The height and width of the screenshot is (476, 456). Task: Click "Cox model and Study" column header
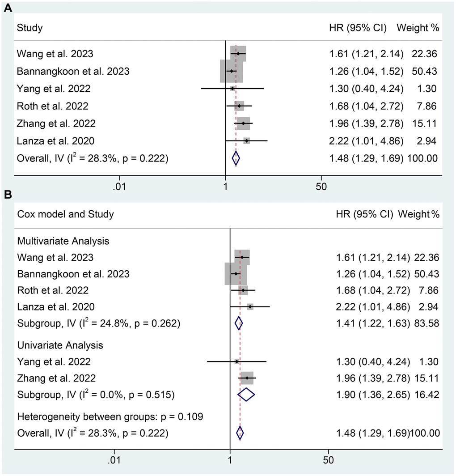tap(65, 214)
